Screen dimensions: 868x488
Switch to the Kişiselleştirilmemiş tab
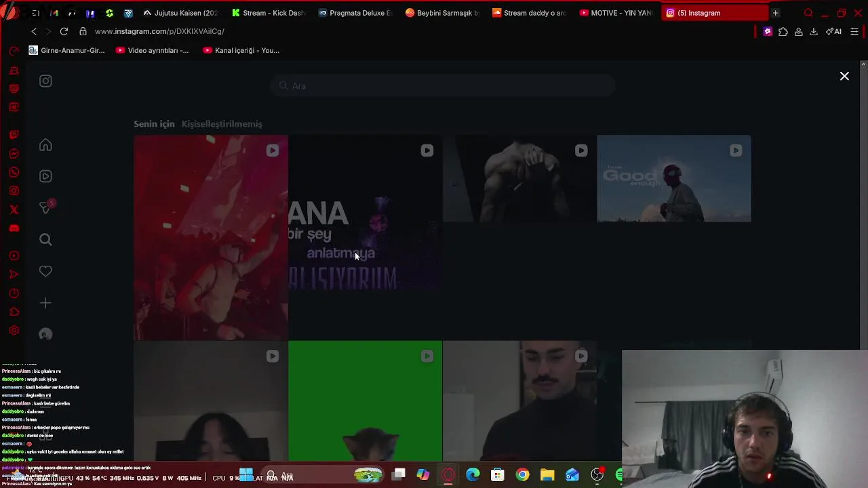tap(222, 124)
